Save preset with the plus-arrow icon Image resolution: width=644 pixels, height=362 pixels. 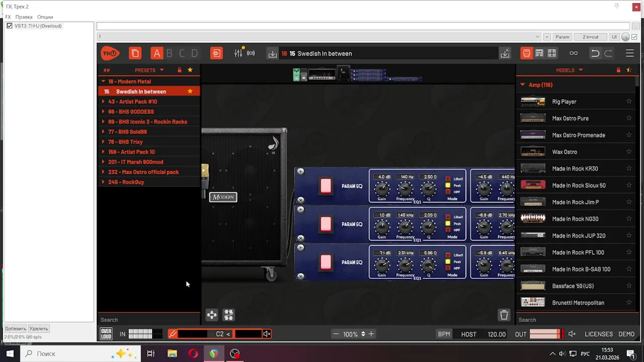click(x=505, y=53)
